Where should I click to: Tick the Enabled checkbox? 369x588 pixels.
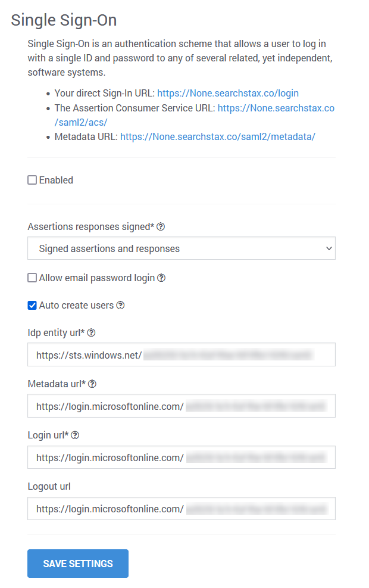(x=32, y=180)
